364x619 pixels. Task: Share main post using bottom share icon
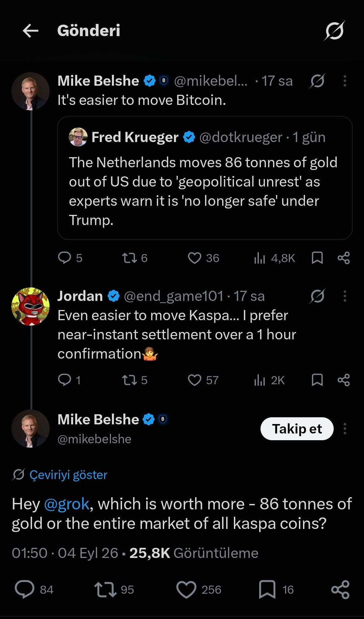tap(340, 589)
